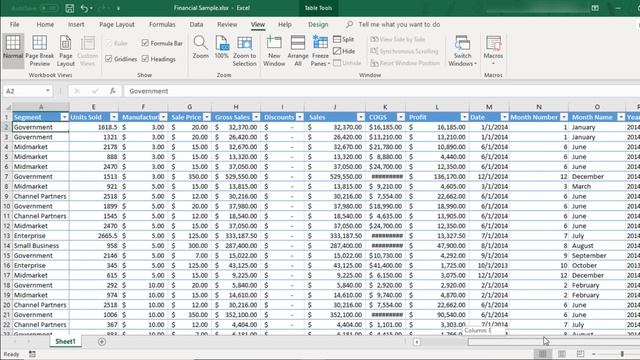Open the Home ribbon tab
Viewport: 640px width, 360px height.
point(45,24)
